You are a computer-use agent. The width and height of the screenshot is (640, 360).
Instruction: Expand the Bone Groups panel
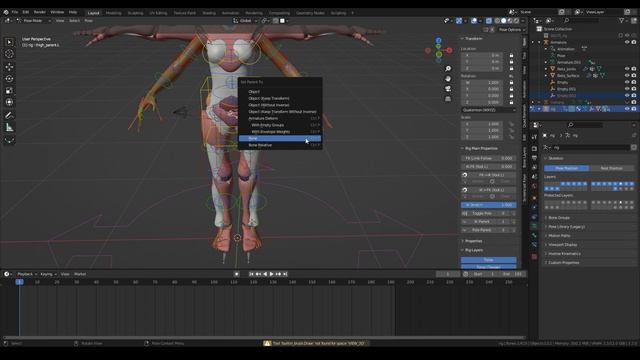pos(559,218)
